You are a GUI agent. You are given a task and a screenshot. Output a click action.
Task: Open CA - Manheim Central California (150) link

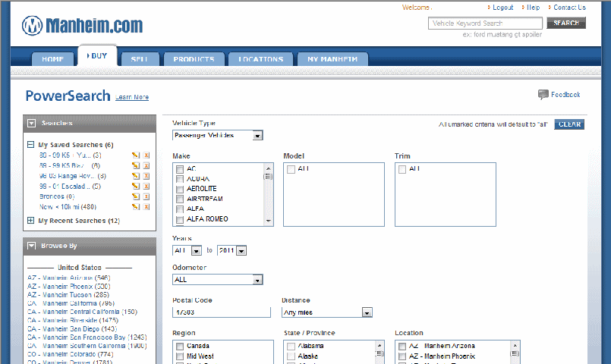(82, 312)
